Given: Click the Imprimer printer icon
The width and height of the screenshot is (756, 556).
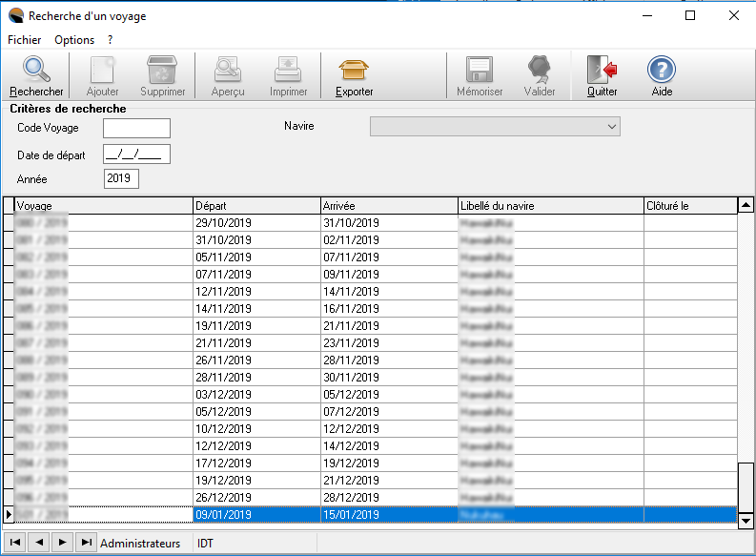Looking at the screenshot, I should click(288, 71).
